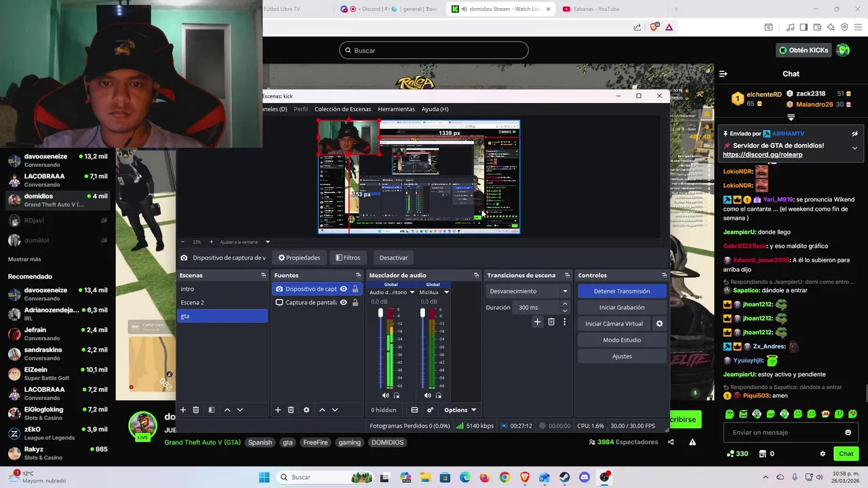Viewport: 868px width, 488px height.
Task: Collapse Kick chat with arrow icon
Action: [x=723, y=74]
